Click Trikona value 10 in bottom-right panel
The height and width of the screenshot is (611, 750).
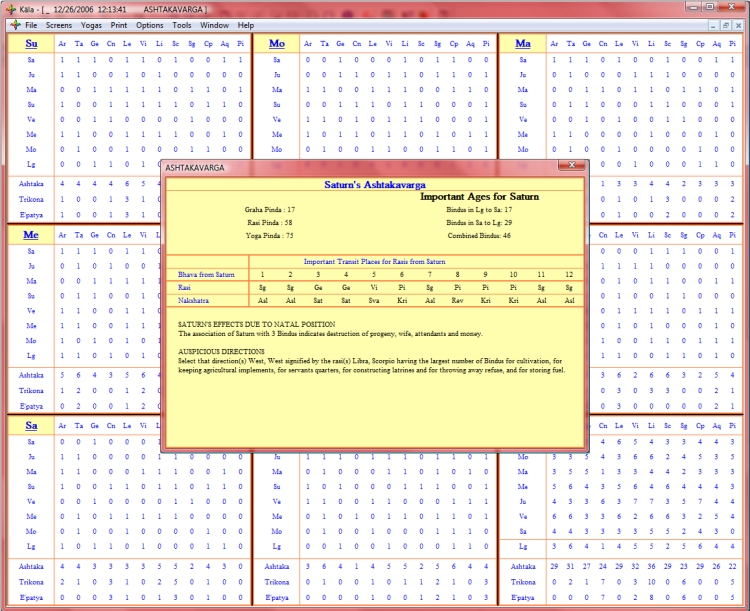(651, 582)
